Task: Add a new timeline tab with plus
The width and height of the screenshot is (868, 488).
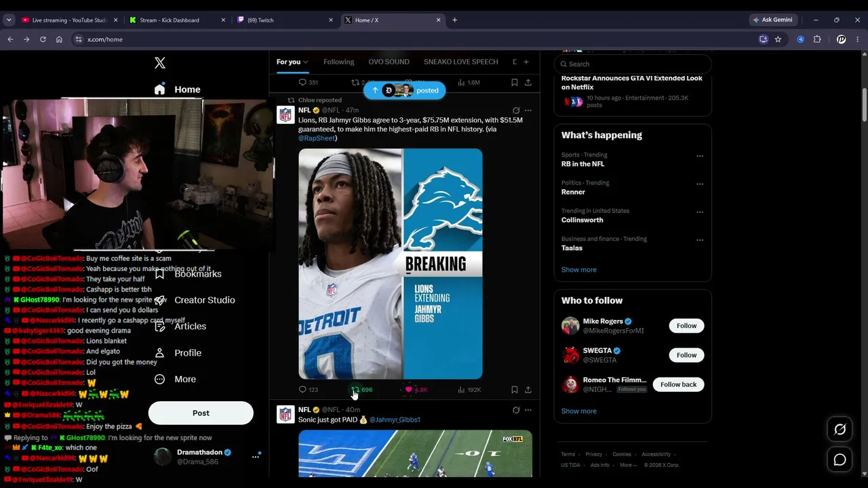Action: point(526,62)
